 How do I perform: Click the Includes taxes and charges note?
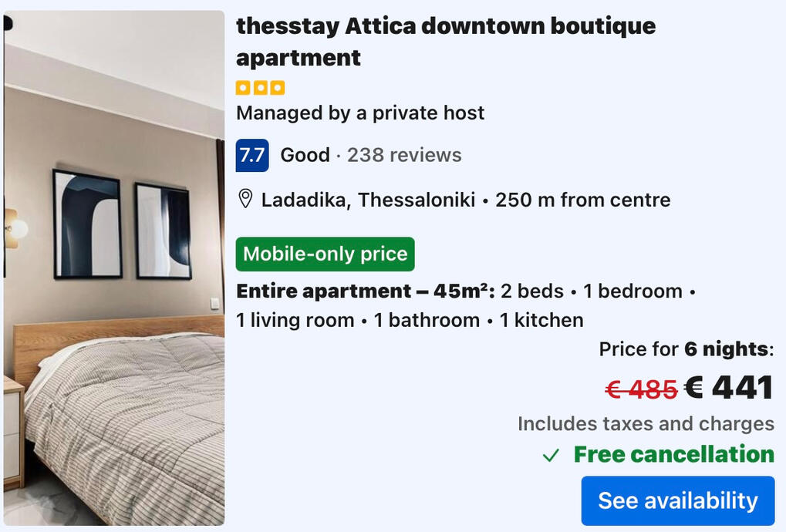point(646,424)
